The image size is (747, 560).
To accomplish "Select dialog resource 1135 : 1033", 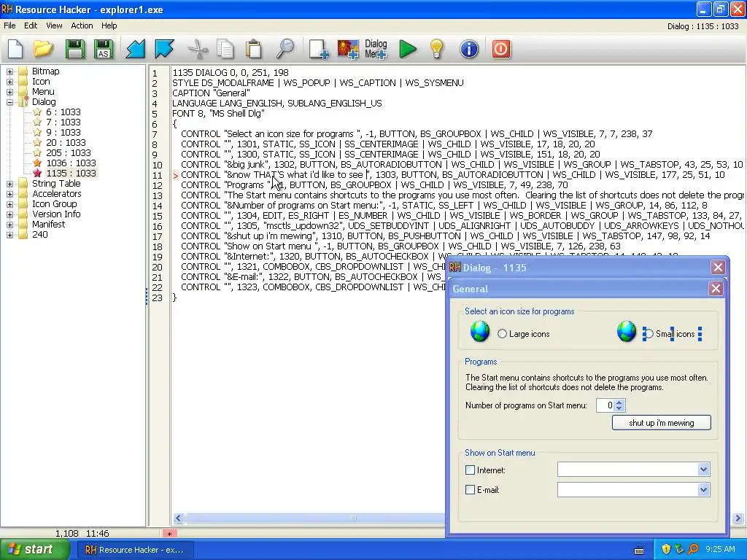I will 71,174.
